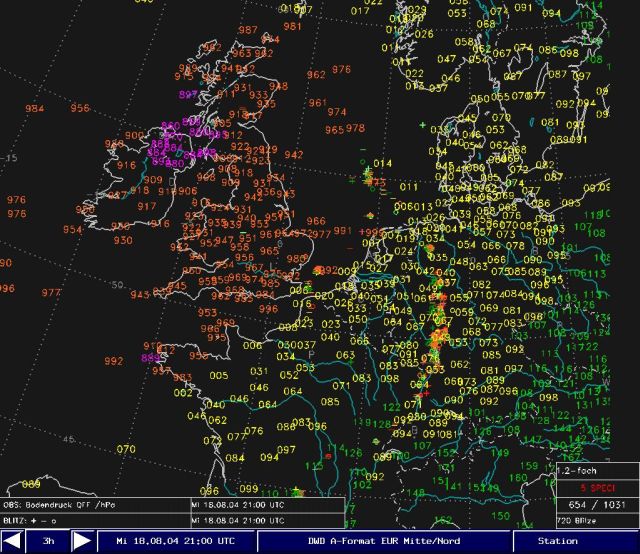The image size is (640, 554).
Task: Open the 3h time interval selector
Action: click(x=46, y=541)
